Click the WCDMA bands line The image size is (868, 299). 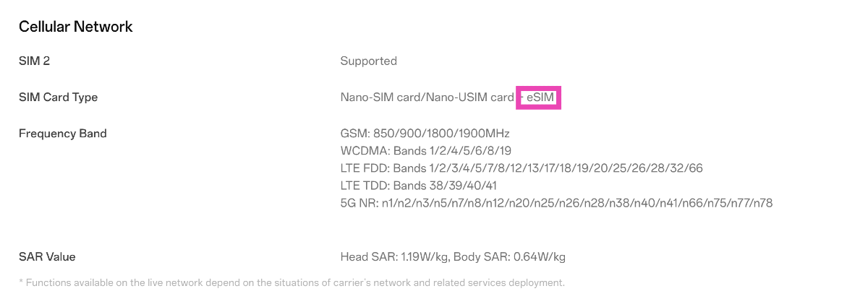[x=425, y=151]
